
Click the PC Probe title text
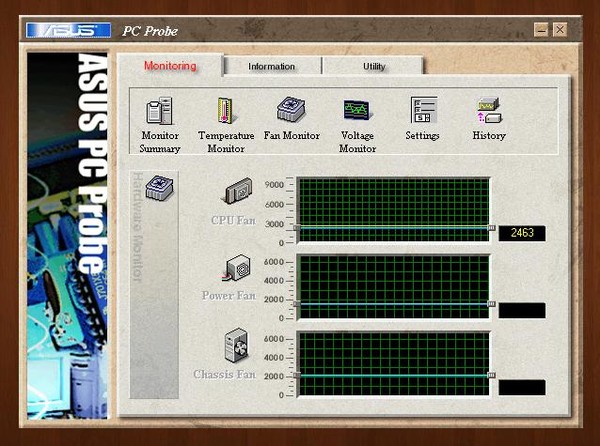point(150,31)
